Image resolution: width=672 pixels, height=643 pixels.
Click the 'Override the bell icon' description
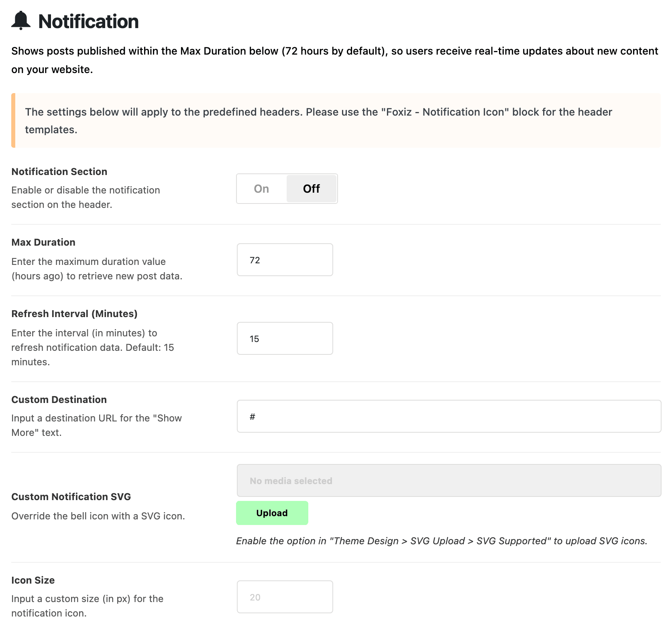[x=98, y=516]
